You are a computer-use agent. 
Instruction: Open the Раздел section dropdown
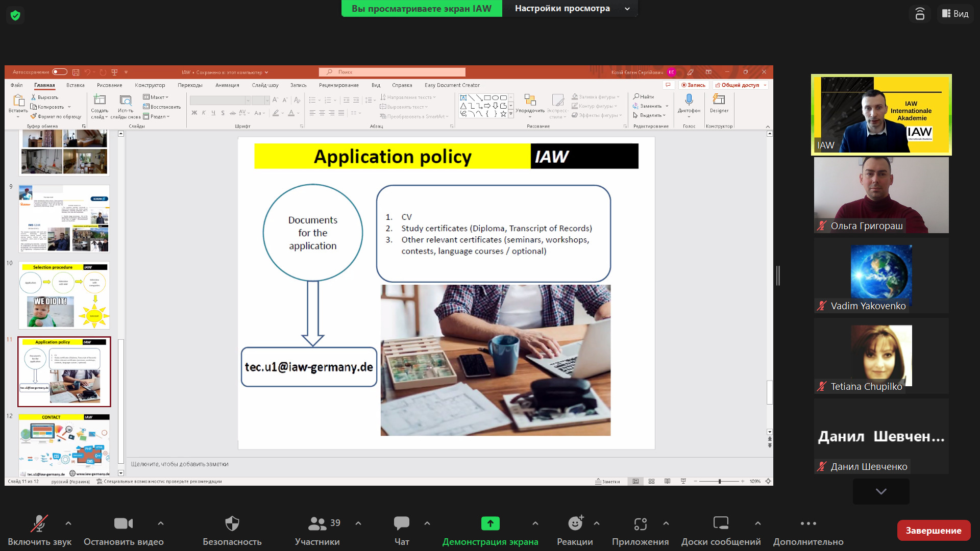click(x=156, y=116)
